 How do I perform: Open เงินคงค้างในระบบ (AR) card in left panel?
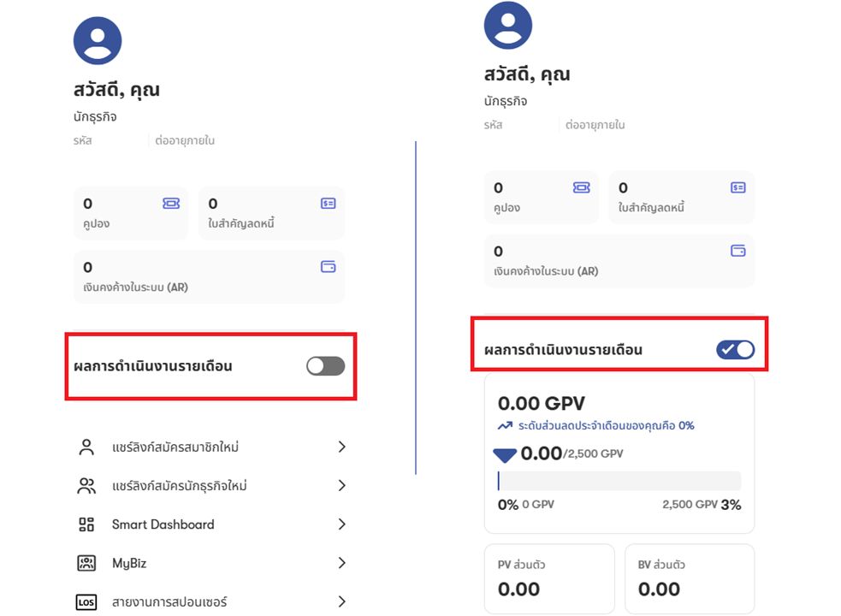tap(209, 277)
